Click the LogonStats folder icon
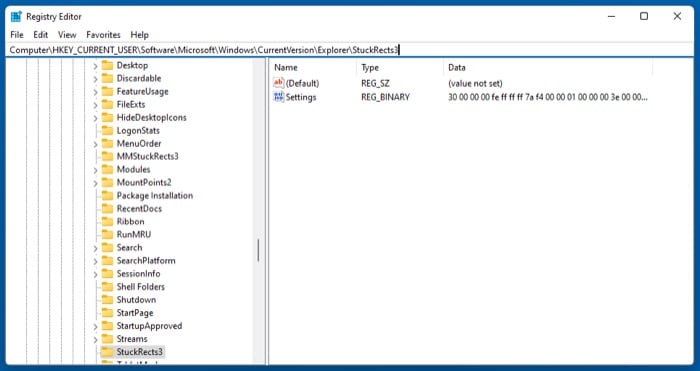 (x=107, y=130)
